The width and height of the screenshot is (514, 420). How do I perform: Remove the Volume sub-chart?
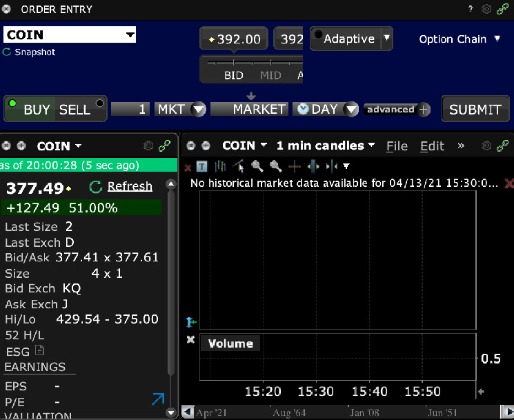[191, 339]
